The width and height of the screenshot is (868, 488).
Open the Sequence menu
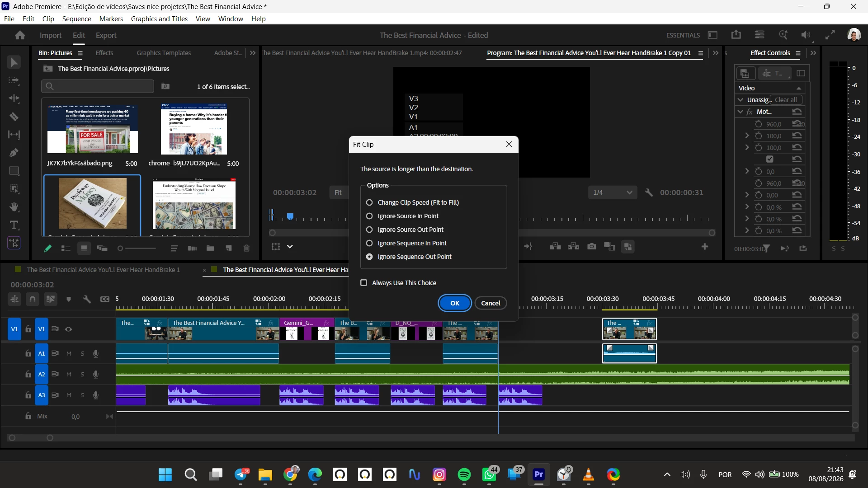[x=76, y=19]
